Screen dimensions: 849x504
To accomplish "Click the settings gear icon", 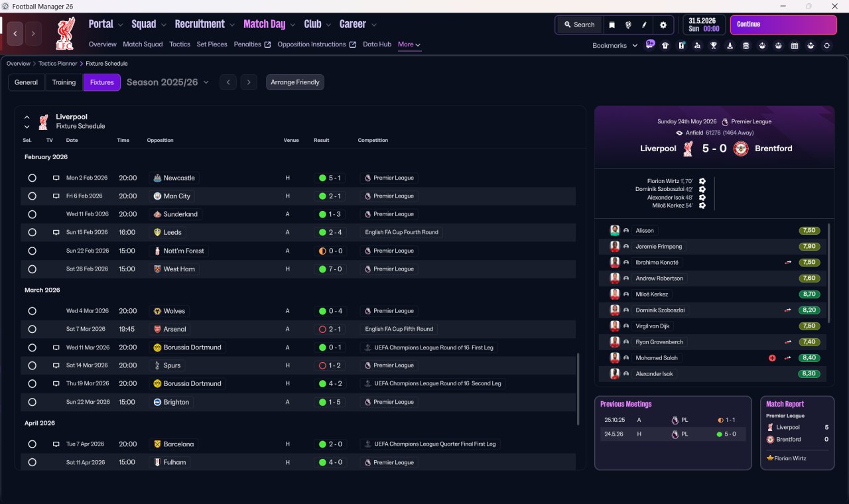I will [x=663, y=25].
